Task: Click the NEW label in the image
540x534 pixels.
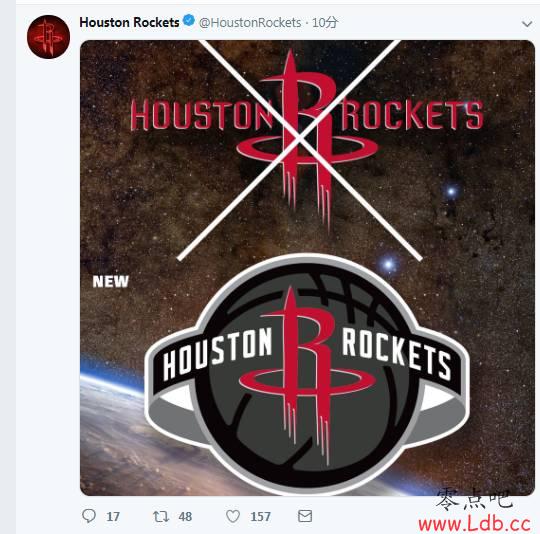Action: click(x=111, y=282)
